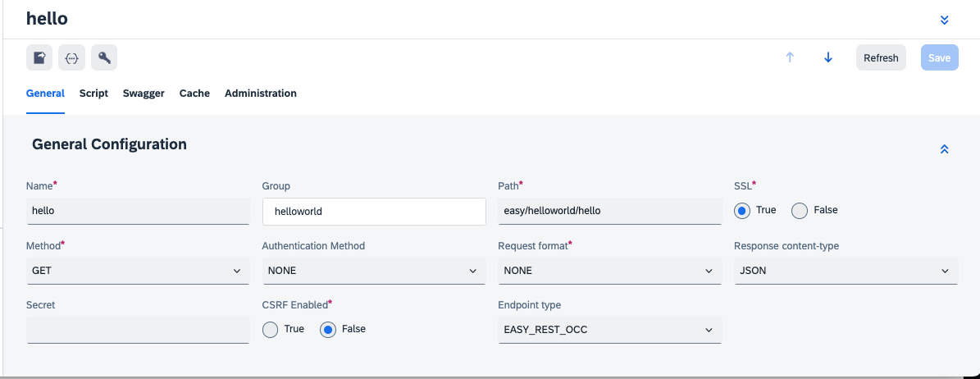This screenshot has height=379, width=980.
Task: Open the Response content-type JSON dropdown
Action: (x=846, y=271)
